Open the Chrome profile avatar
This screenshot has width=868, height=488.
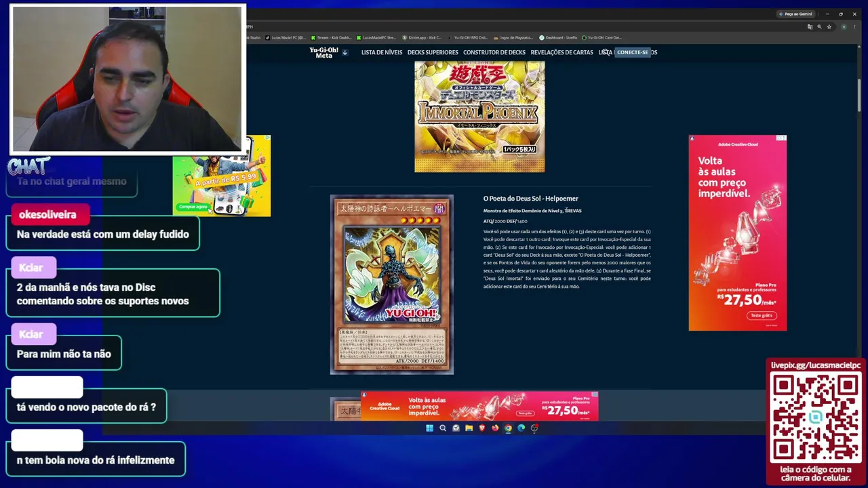tap(844, 27)
